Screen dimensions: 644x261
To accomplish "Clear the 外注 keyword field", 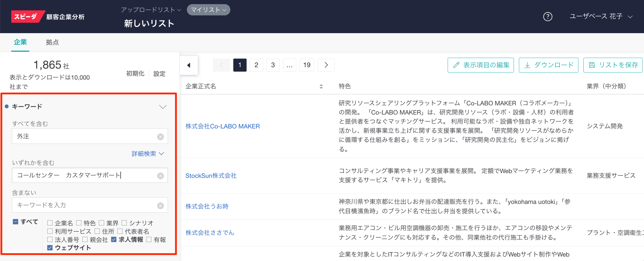I will 160,137.
